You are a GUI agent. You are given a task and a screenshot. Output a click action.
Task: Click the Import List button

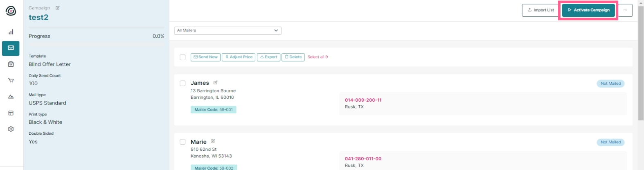[x=540, y=10]
